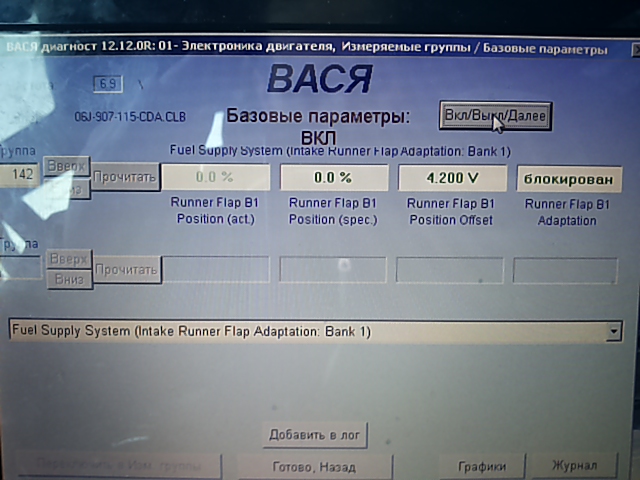
Task: Click the Runner Flap Position (act.) 0.0 % field
Action: 215,177
